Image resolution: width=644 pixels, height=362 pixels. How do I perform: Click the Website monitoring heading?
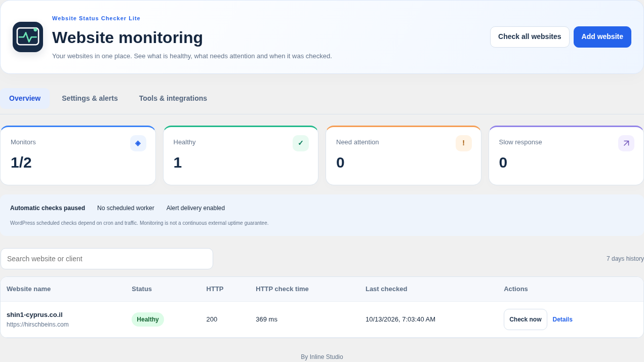coord(128,37)
